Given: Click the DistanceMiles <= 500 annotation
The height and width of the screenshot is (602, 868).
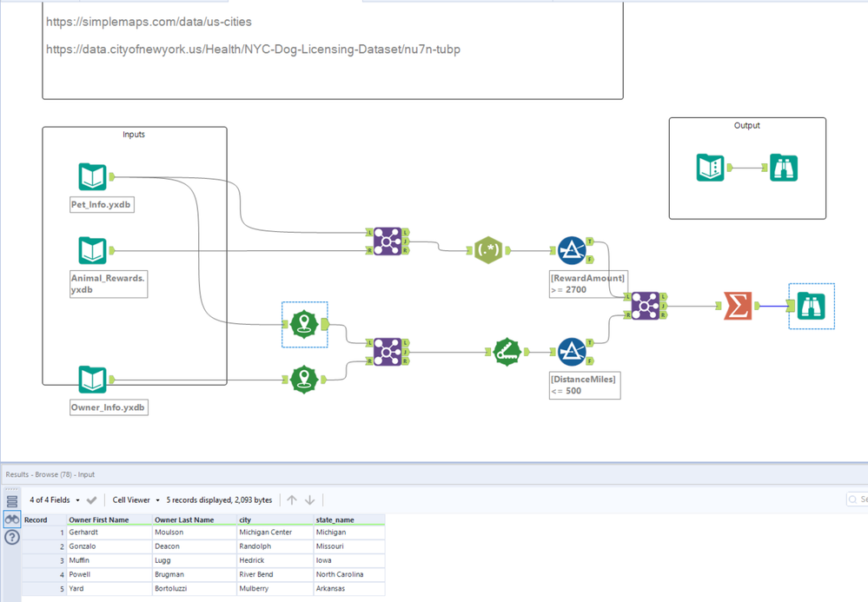Looking at the screenshot, I should click(585, 385).
